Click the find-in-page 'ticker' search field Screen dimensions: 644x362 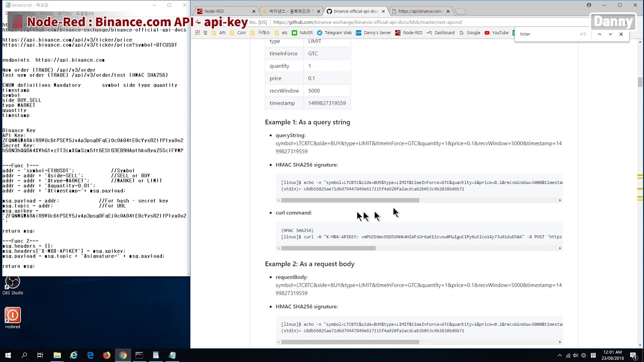point(547,34)
